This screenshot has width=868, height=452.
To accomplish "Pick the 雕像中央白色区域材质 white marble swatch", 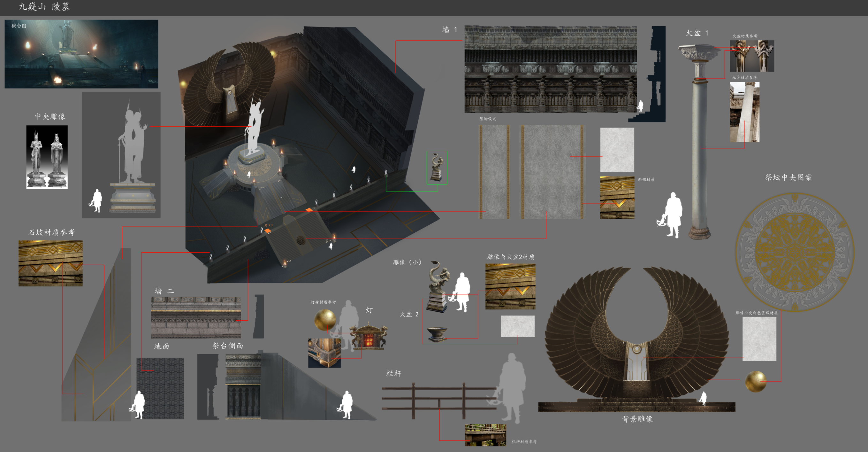I will coord(759,339).
